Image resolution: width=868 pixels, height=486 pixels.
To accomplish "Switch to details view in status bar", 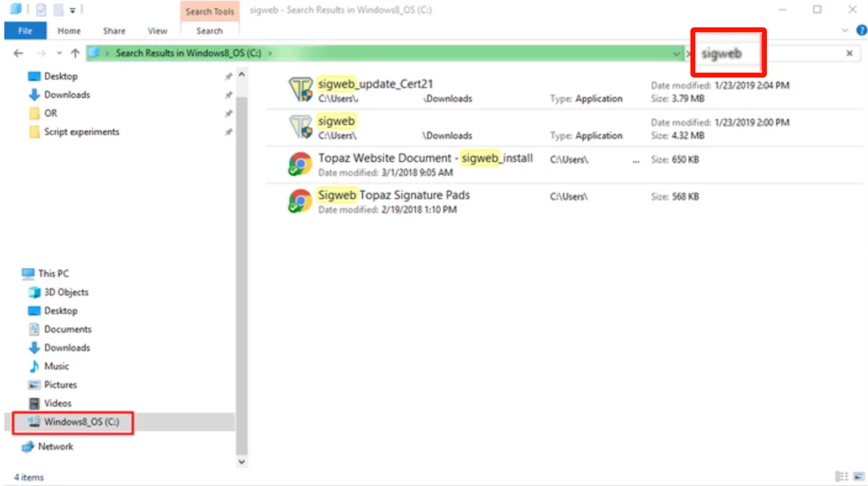I will coord(841,476).
